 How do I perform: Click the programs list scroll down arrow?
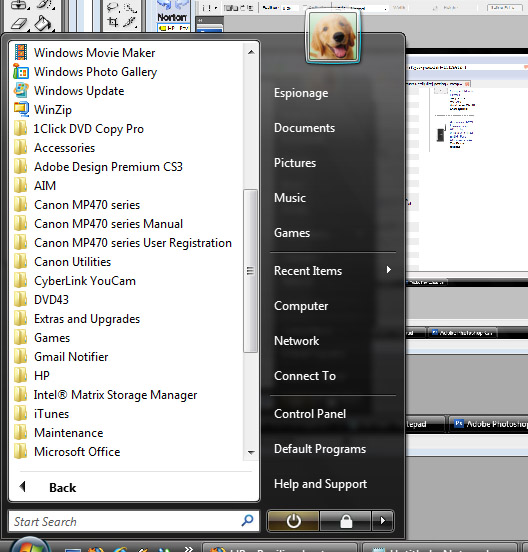point(251,452)
